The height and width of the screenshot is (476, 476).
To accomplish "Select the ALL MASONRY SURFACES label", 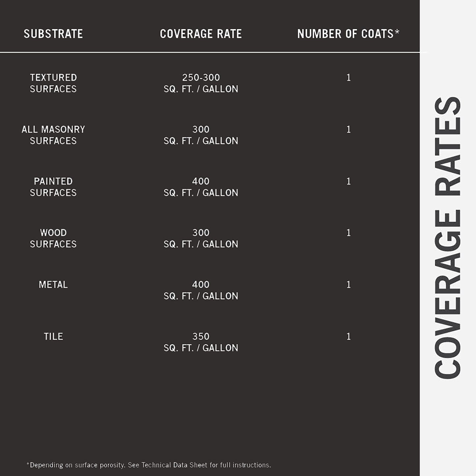I will (53, 135).
